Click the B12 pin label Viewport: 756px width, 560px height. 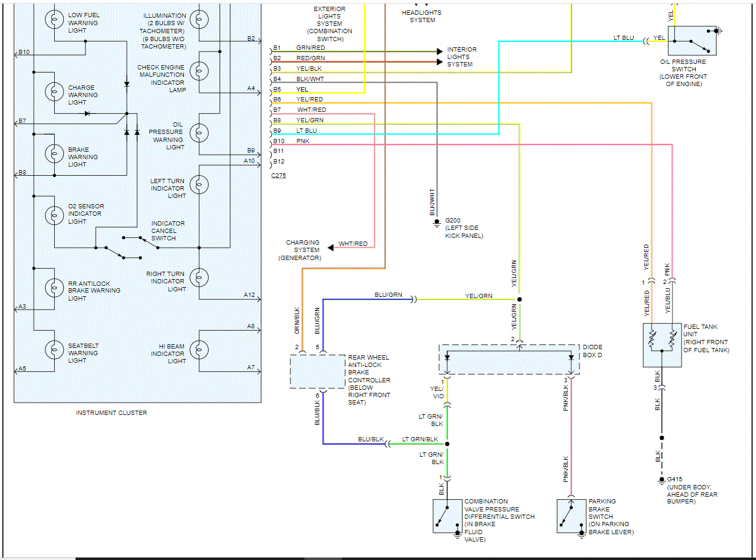point(279,162)
